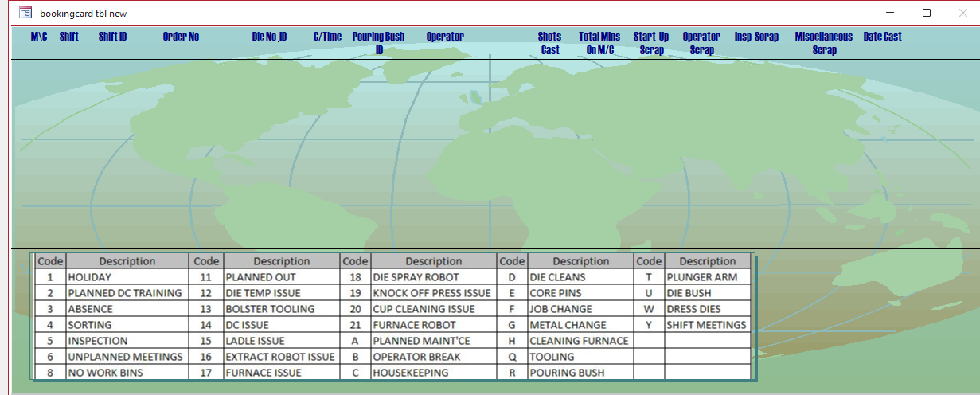Click the M\C column header

39,37
